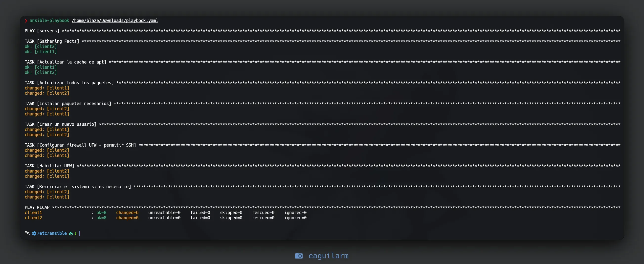Click the Kali Linux dragon icon in the prompt

pos(27,233)
